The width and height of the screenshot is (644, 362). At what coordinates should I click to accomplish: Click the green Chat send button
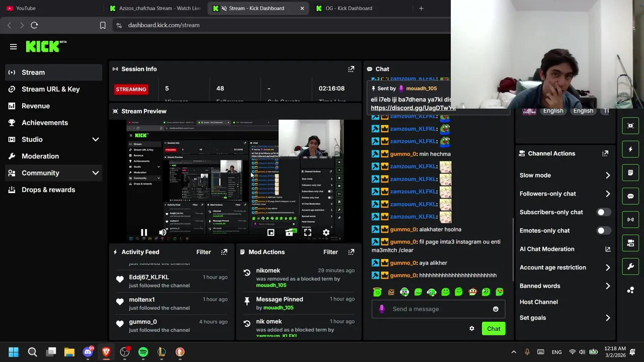click(x=494, y=329)
